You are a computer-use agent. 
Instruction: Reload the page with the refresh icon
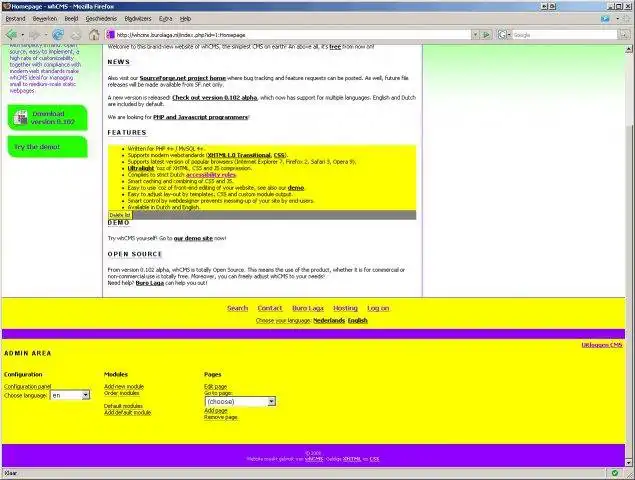[58, 35]
